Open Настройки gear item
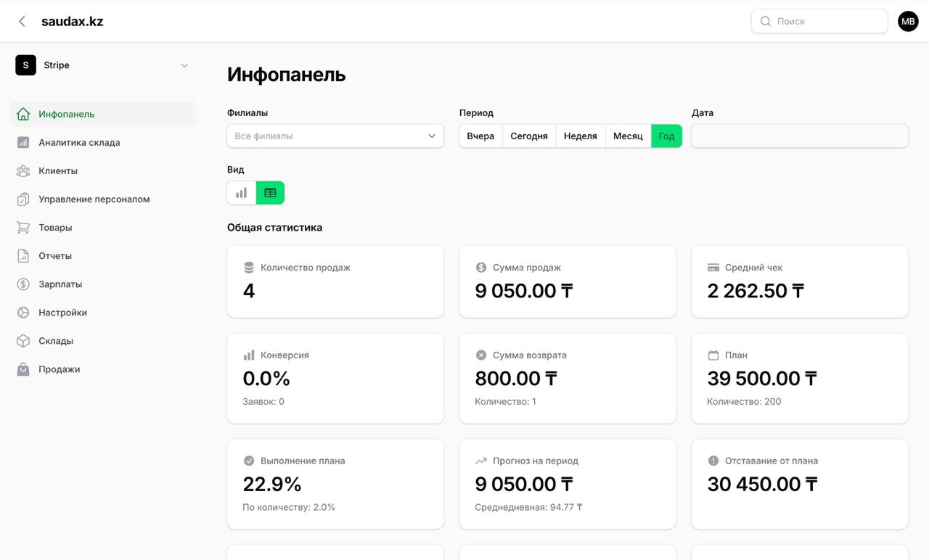Viewport: 929px width, 560px height. pos(62,313)
